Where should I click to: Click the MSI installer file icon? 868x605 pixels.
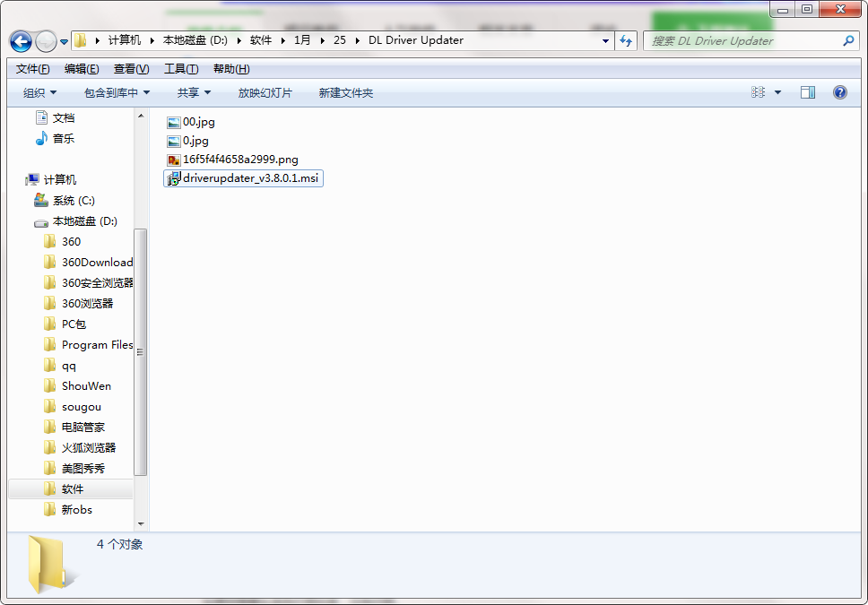(x=174, y=178)
